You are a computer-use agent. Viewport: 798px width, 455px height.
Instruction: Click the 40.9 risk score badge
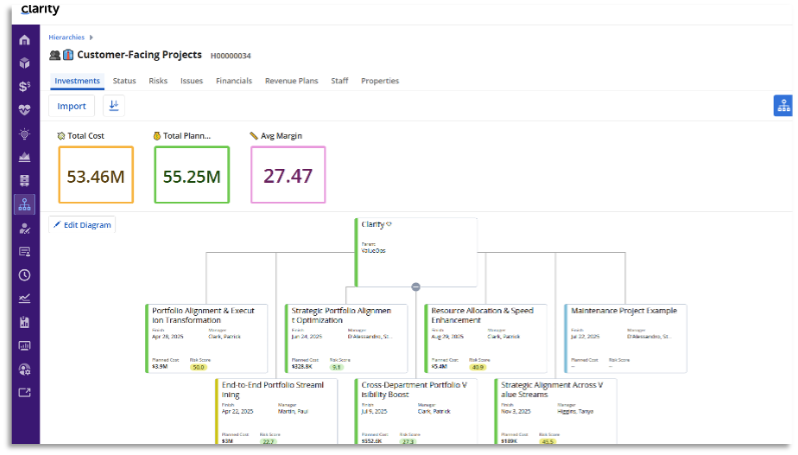tap(477, 367)
